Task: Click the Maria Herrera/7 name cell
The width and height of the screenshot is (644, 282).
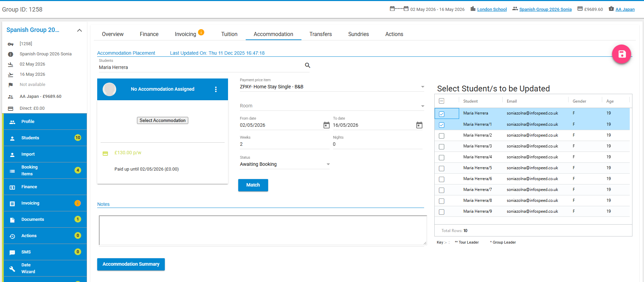Action: pyautogui.click(x=477, y=190)
